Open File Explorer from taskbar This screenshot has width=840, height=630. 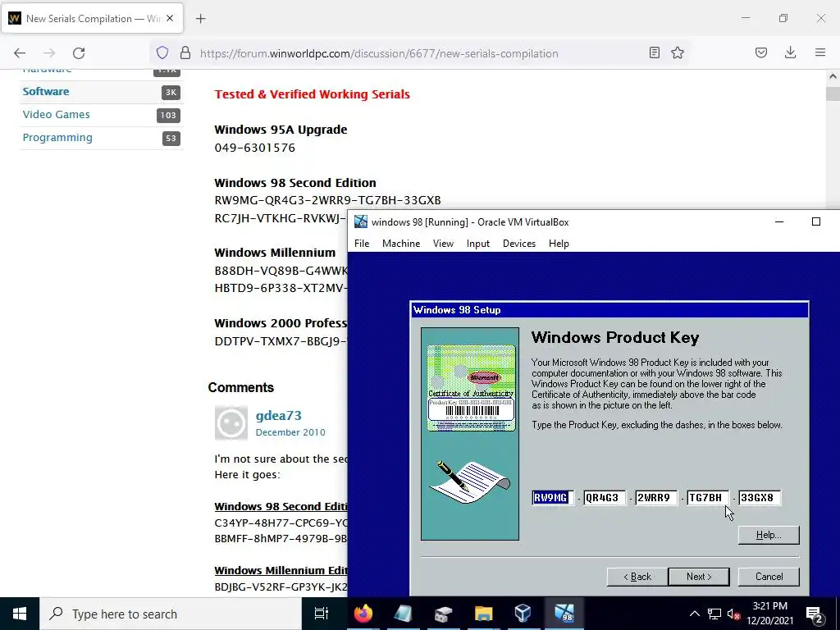click(483, 614)
